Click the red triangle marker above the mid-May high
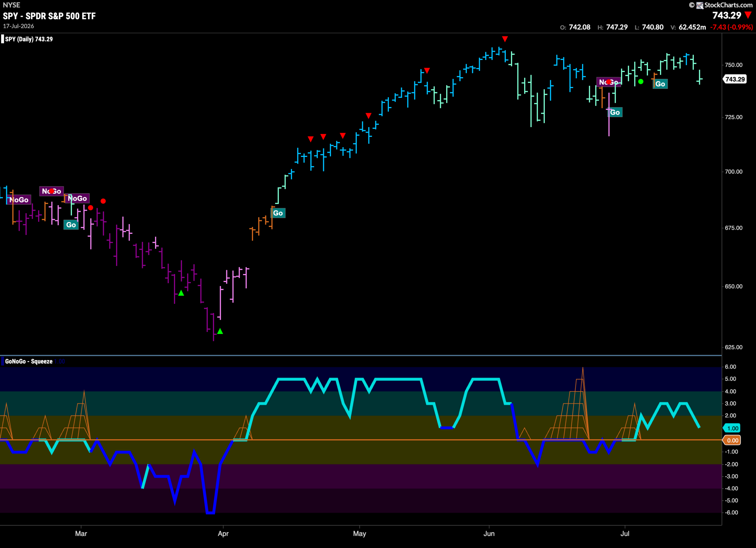 coord(427,71)
